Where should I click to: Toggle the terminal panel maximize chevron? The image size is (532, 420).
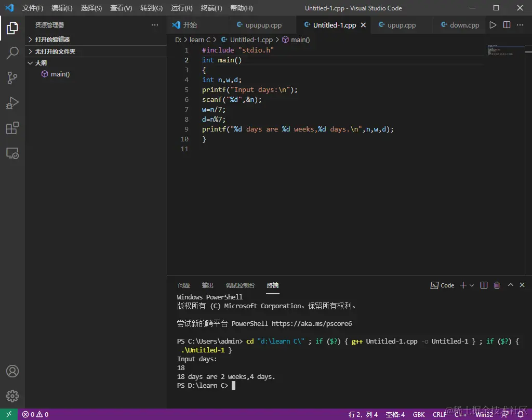click(x=510, y=285)
